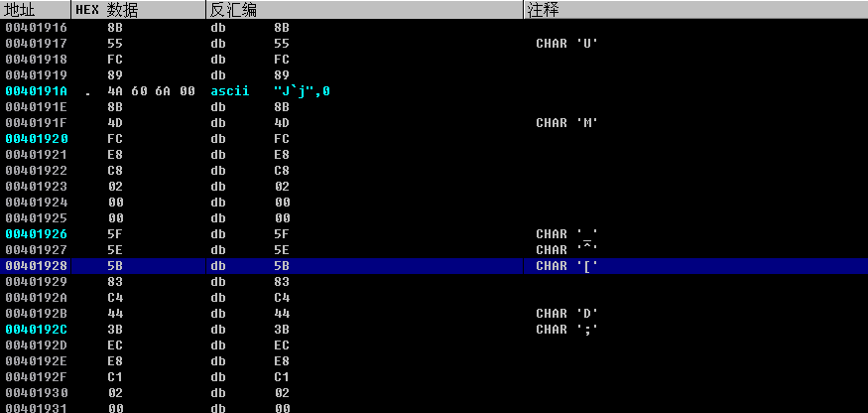
Task: Click hex value 3B in data column
Action: point(115,330)
